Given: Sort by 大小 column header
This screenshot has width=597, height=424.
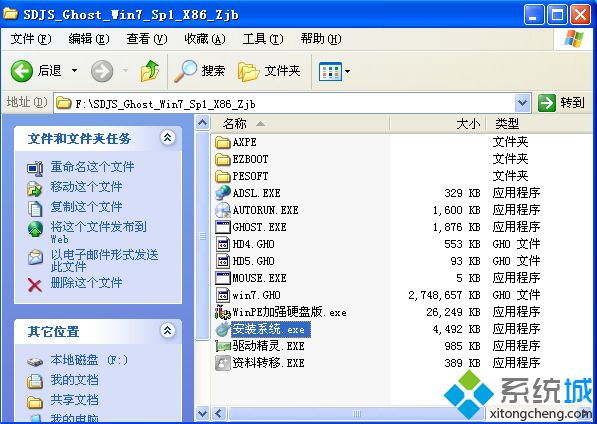Looking at the screenshot, I should point(438,124).
